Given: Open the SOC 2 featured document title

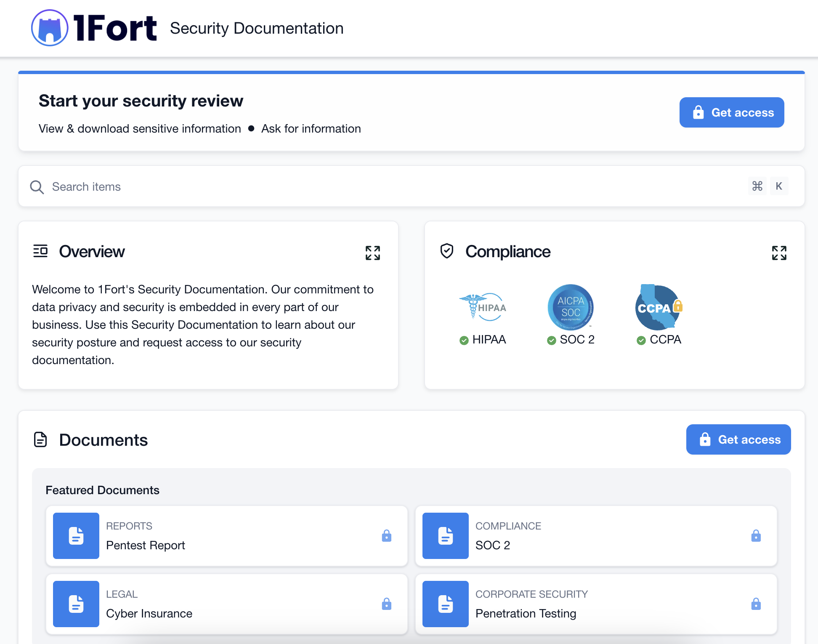Looking at the screenshot, I should click(x=493, y=545).
